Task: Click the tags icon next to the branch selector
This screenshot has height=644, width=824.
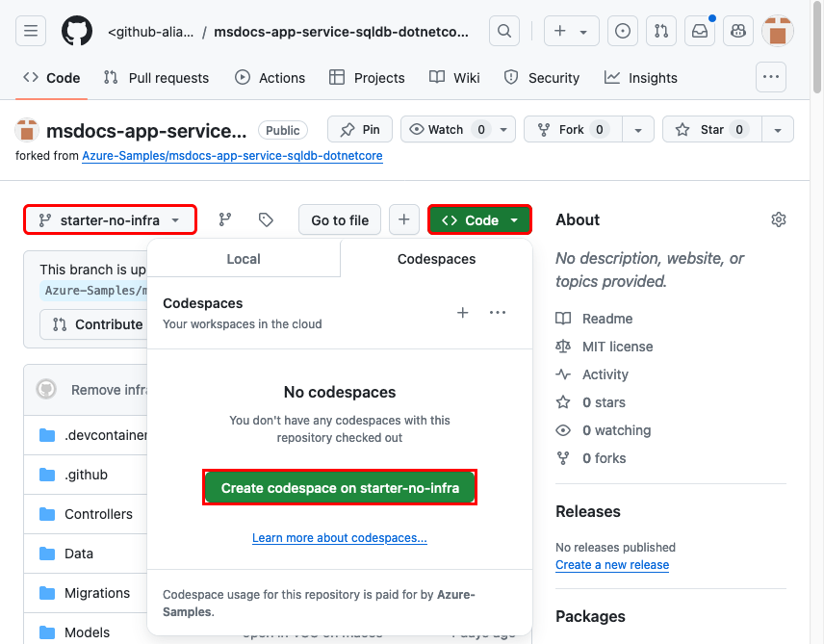Action: coord(266,219)
